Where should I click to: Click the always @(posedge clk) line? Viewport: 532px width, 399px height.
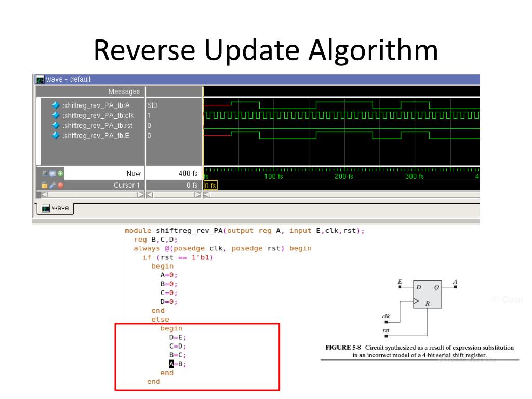tap(222, 248)
